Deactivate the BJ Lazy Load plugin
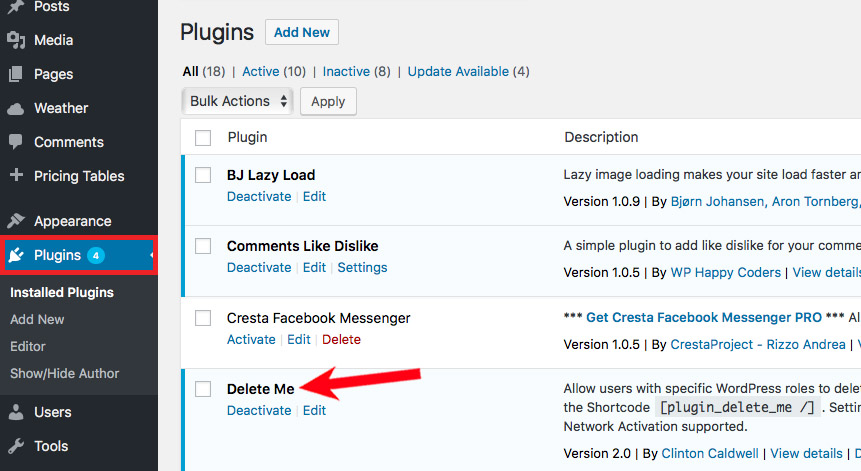 259,197
